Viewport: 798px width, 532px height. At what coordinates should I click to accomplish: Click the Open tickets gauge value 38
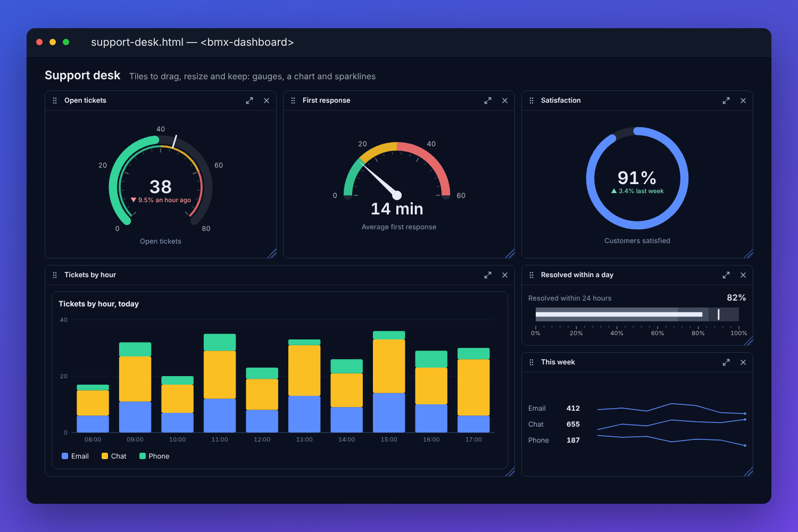click(161, 187)
